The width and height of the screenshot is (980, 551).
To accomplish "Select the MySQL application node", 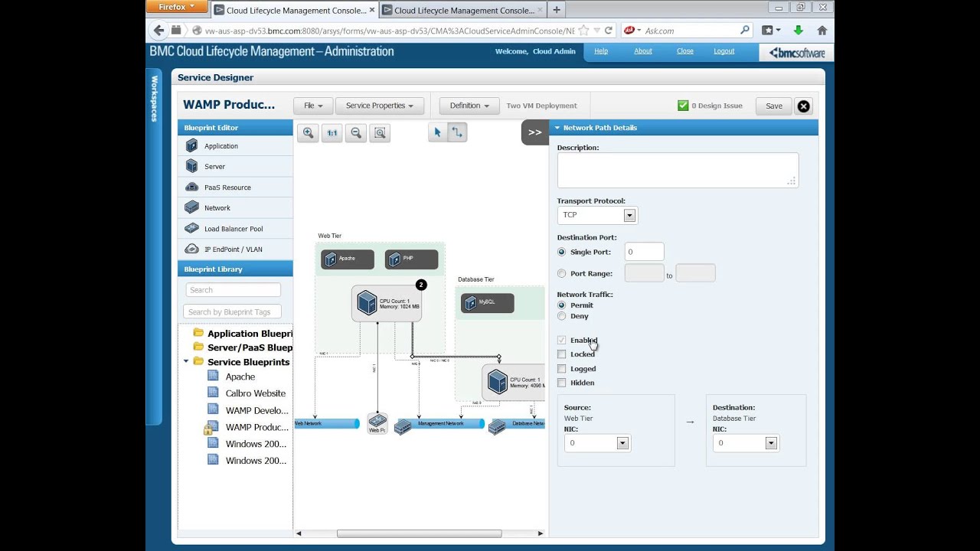I will (x=487, y=302).
